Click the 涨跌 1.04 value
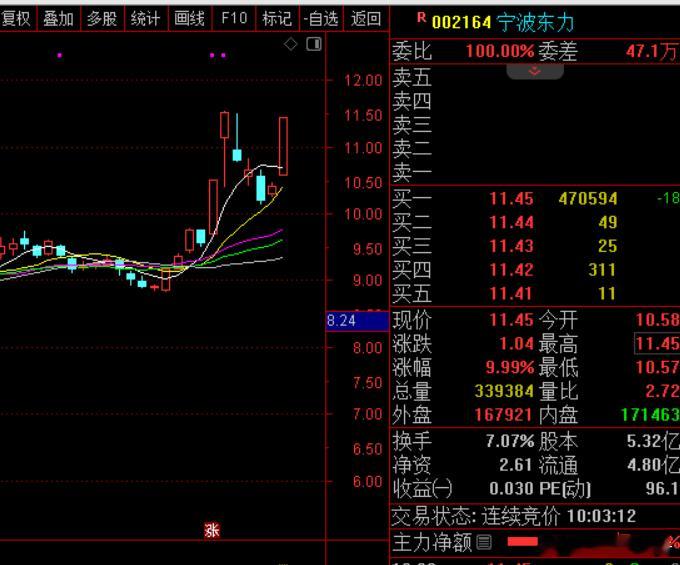This screenshot has width=680, height=565. [517, 344]
